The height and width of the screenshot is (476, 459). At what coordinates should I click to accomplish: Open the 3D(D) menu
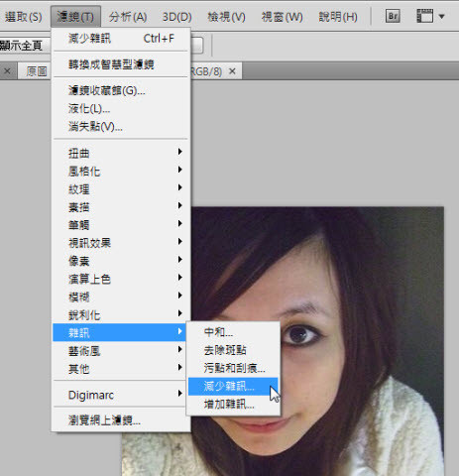(x=177, y=17)
